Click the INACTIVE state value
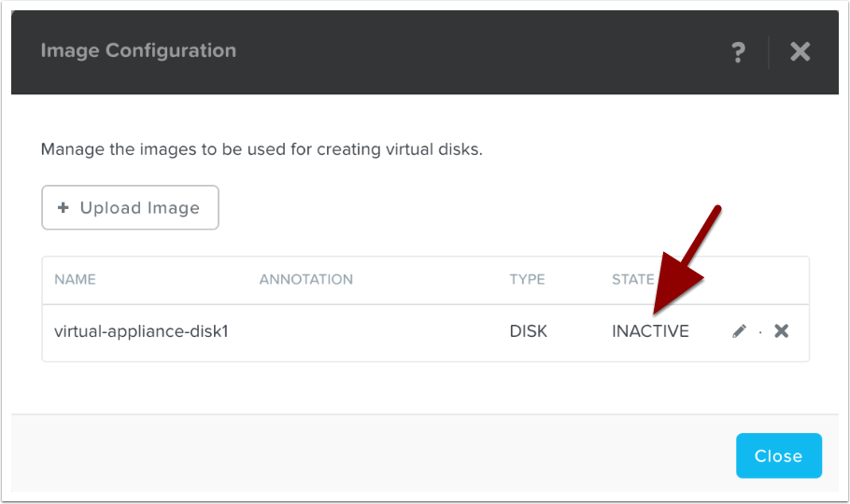Viewport: 850px width, 504px height. 650,331
